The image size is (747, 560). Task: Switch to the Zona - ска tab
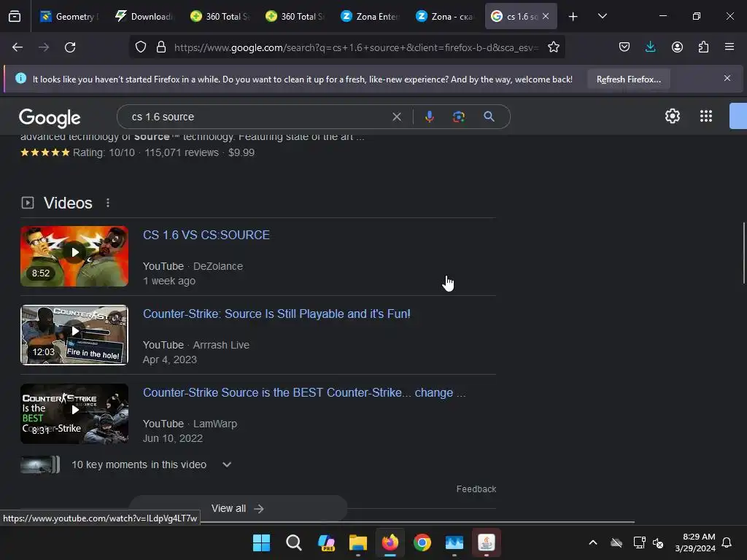[x=446, y=16]
